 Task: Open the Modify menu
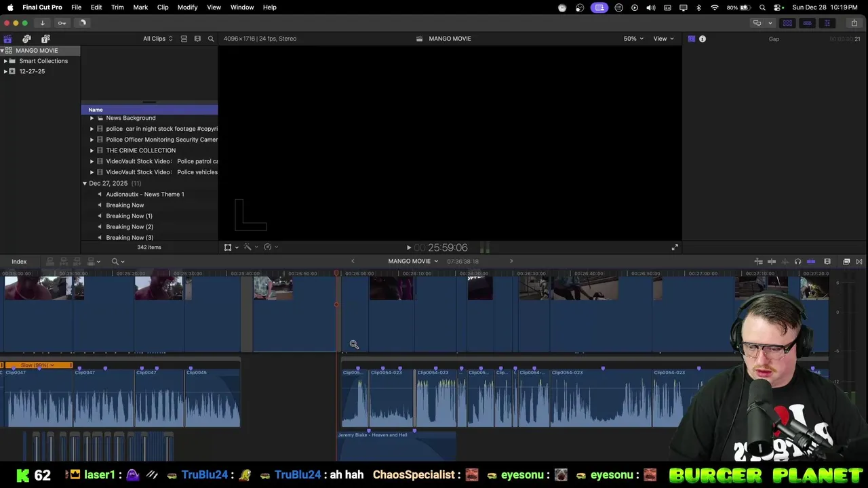click(187, 7)
